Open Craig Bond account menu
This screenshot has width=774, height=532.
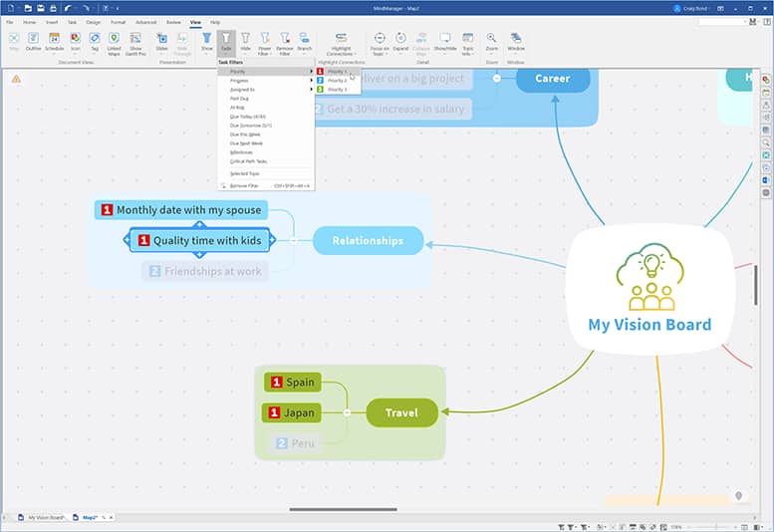coord(690,8)
